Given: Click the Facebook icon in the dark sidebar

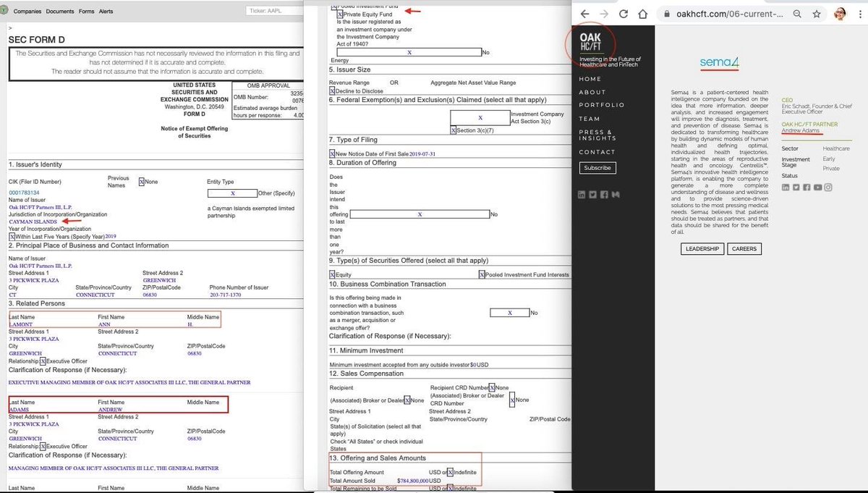Looking at the screenshot, I should tap(603, 194).
